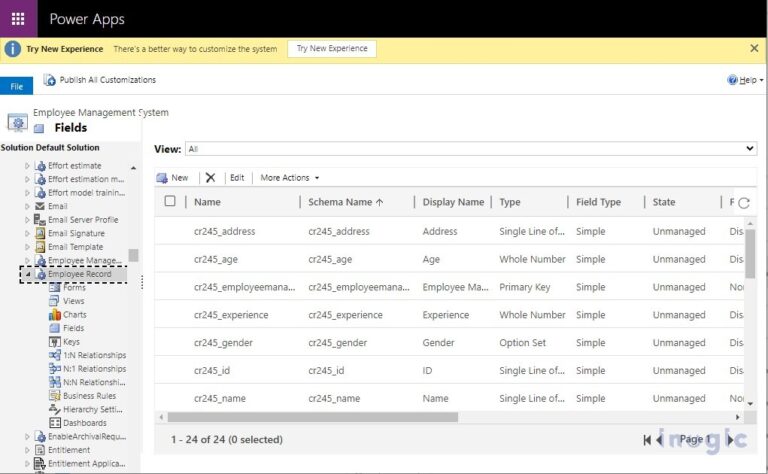Viewport: 768px width, 474px height.
Task: Expand the Email Template tree node
Action: 28,247
